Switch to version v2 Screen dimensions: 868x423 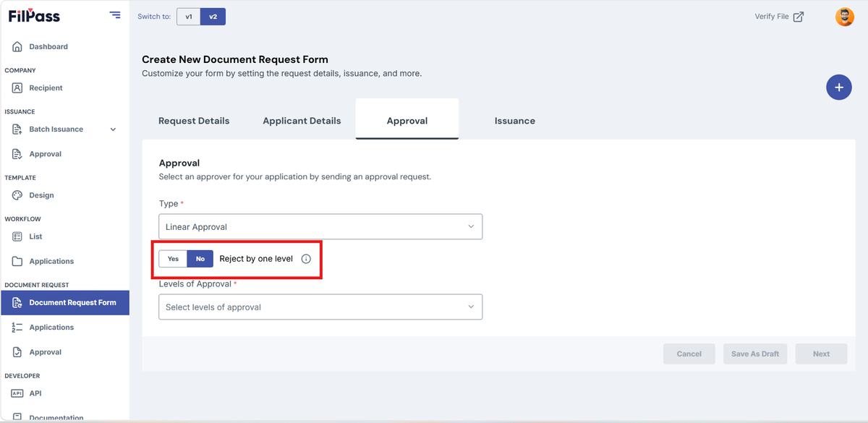213,17
